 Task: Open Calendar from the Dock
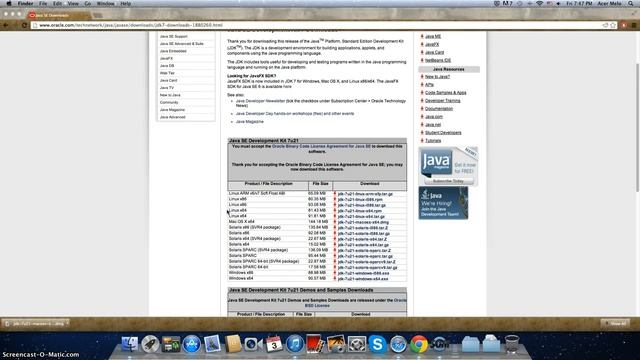coord(274,344)
